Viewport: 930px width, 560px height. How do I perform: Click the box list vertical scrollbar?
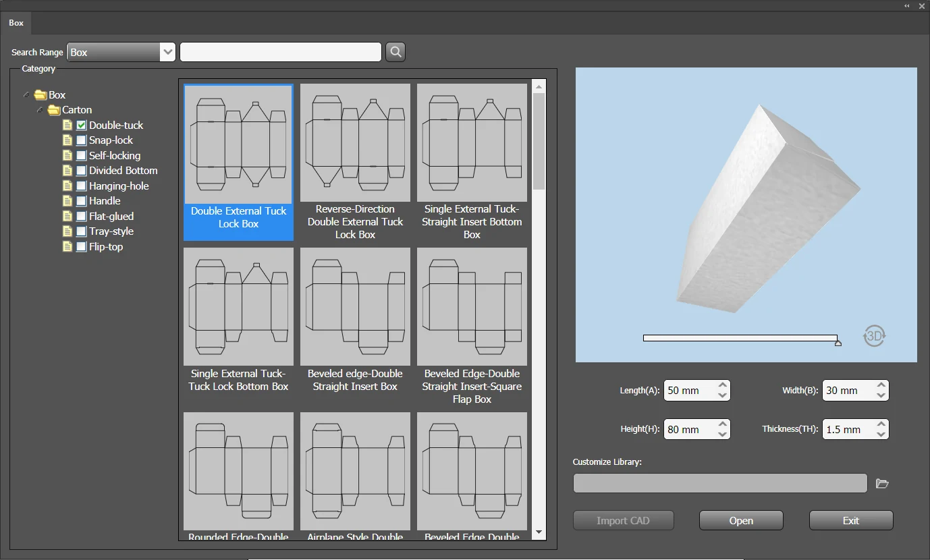pos(539,142)
